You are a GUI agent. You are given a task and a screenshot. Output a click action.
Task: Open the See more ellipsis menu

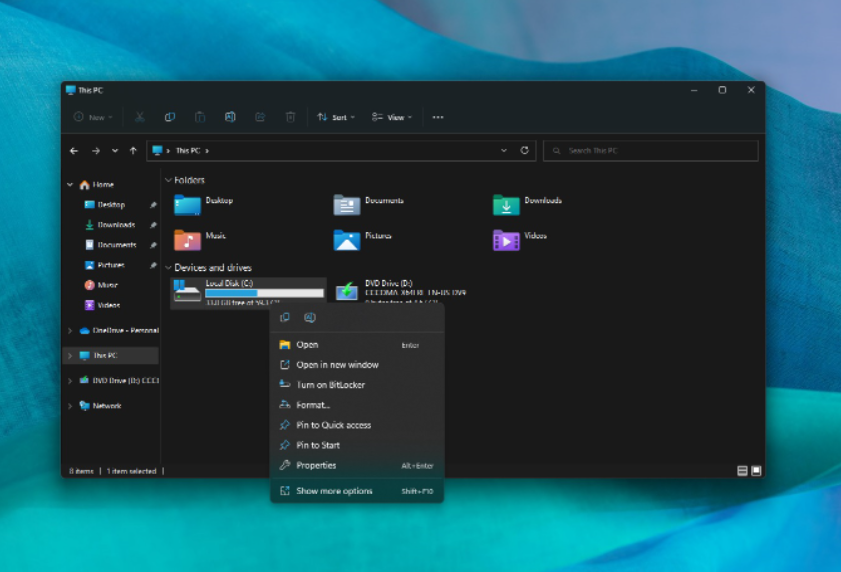coord(438,117)
